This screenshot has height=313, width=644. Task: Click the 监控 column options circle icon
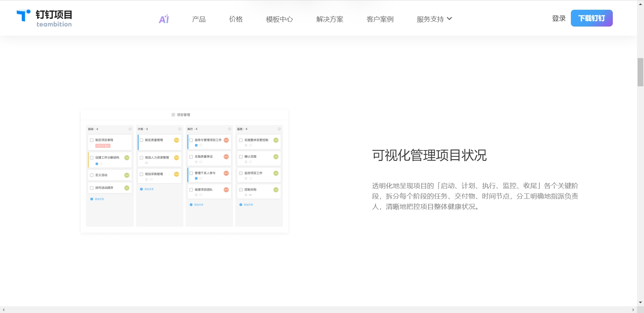tap(279, 129)
